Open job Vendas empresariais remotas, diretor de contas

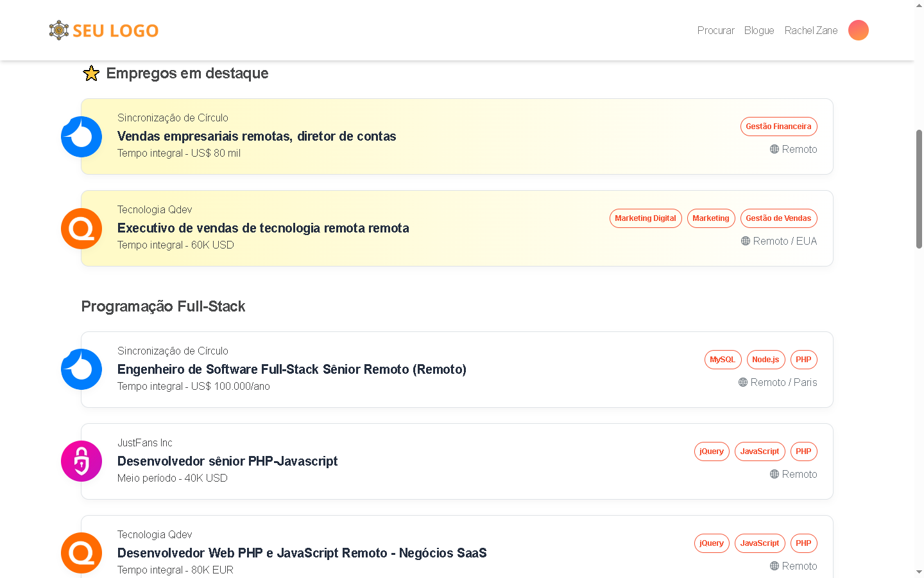(257, 136)
